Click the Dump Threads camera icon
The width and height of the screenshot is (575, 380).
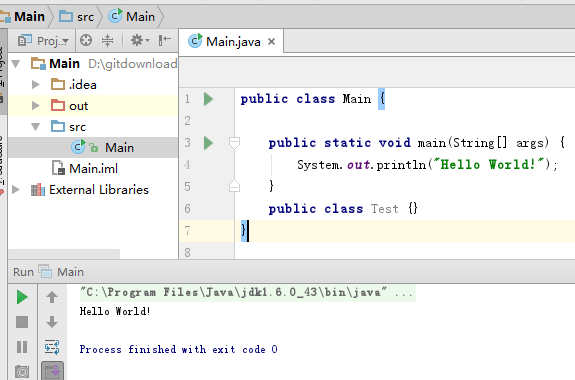point(22,372)
